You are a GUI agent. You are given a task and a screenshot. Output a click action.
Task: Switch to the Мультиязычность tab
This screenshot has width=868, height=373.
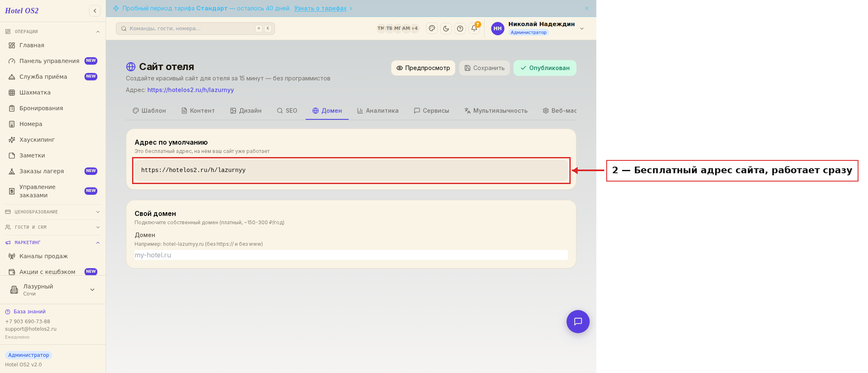pyautogui.click(x=496, y=111)
